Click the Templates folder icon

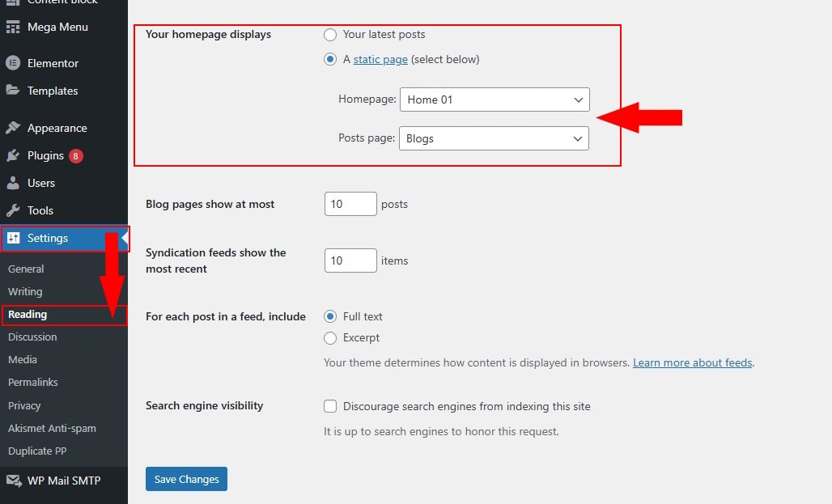(13, 91)
